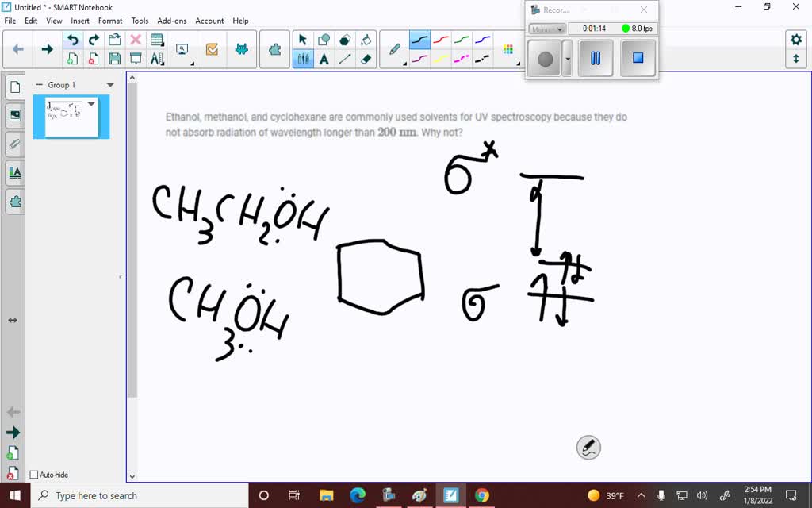The width and height of the screenshot is (812, 508).
Task: Open the Measurement tools
Action: pos(157,59)
